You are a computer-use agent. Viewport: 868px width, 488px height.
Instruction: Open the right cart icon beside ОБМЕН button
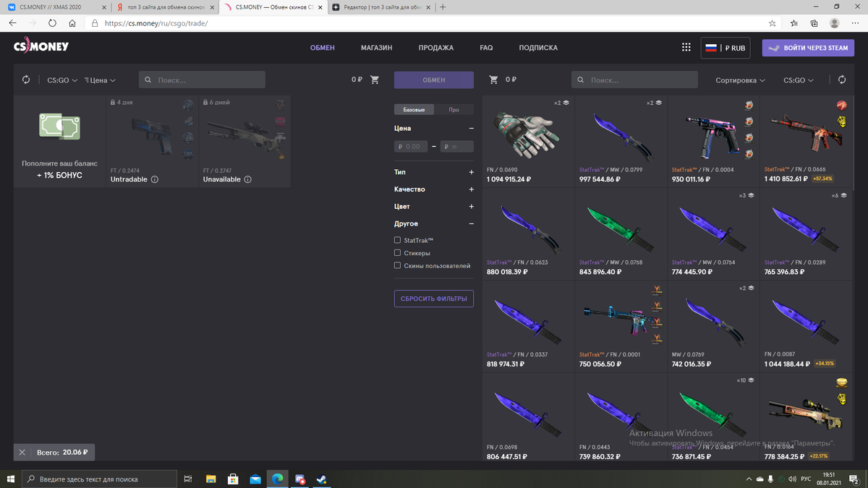pyautogui.click(x=494, y=80)
